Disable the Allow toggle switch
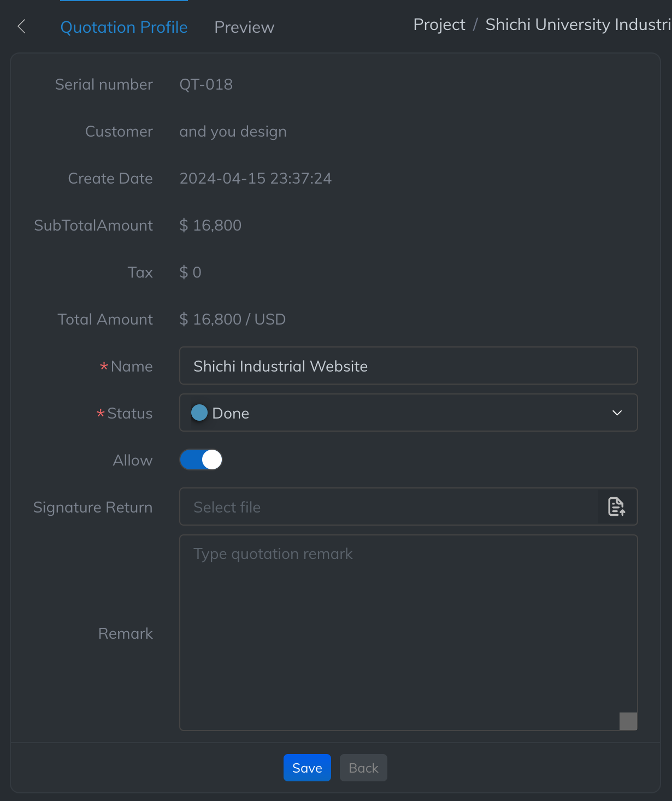This screenshot has width=672, height=801. (x=201, y=460)
